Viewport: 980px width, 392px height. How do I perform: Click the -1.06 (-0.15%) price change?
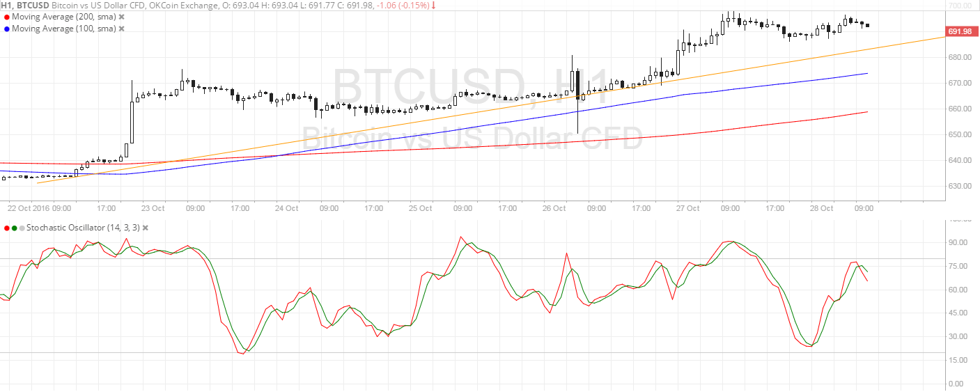[402, 5]
